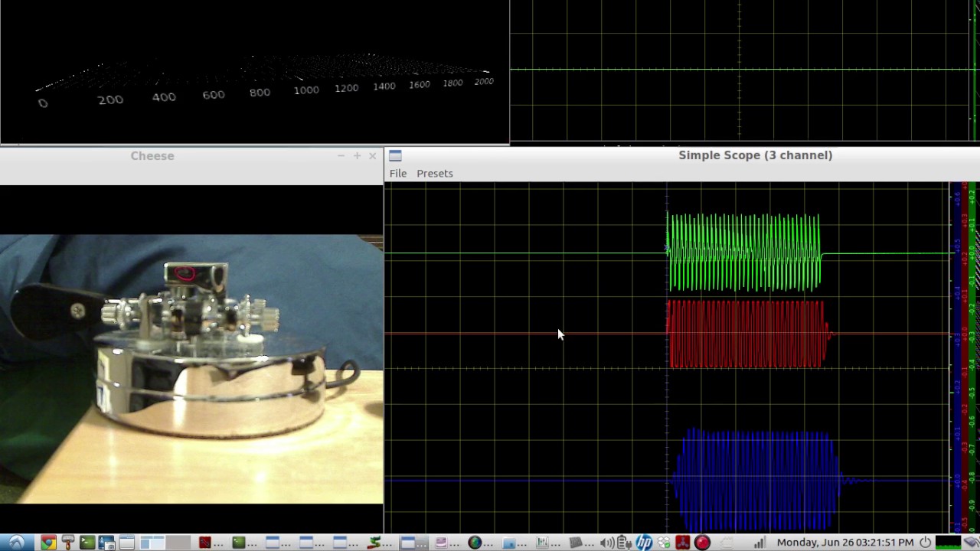Click the Cheese window title
This screenshot has width=980, height=551.
tap(152, 155)
